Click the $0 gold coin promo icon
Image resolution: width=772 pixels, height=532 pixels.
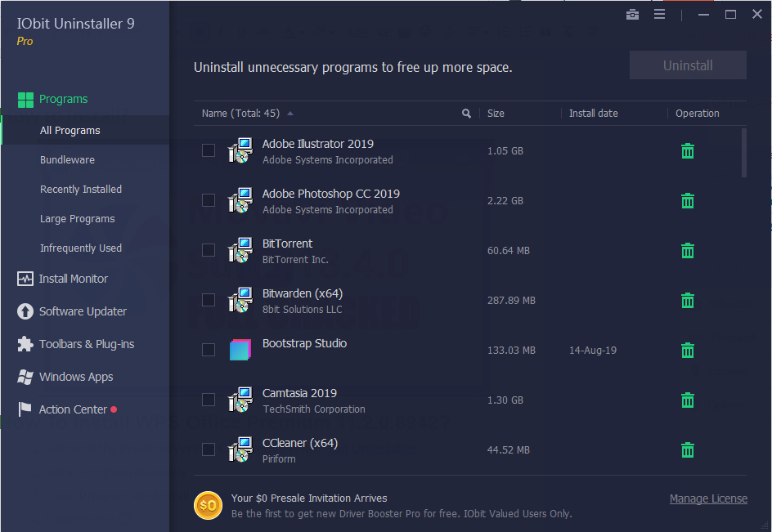click(208, 505)
